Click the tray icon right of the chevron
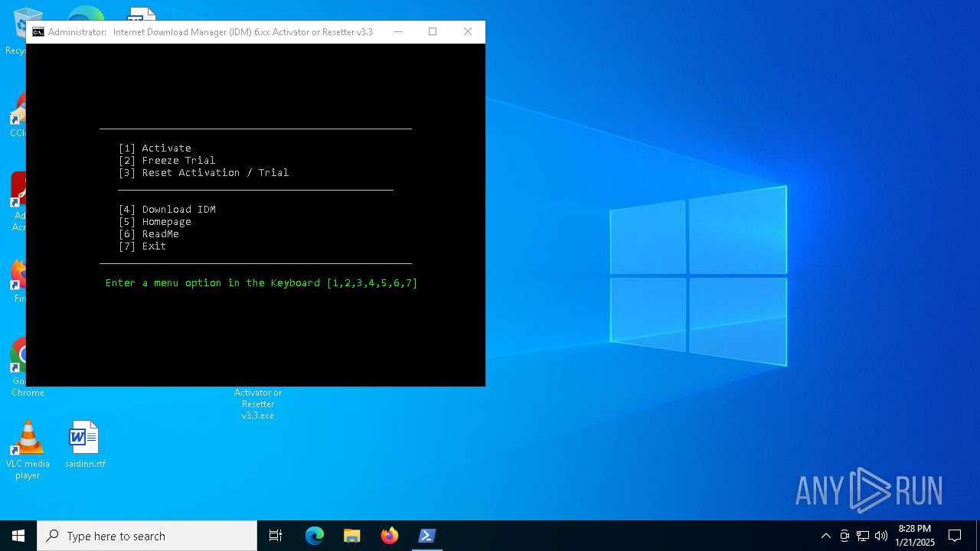980x551 pixels. 844,536
